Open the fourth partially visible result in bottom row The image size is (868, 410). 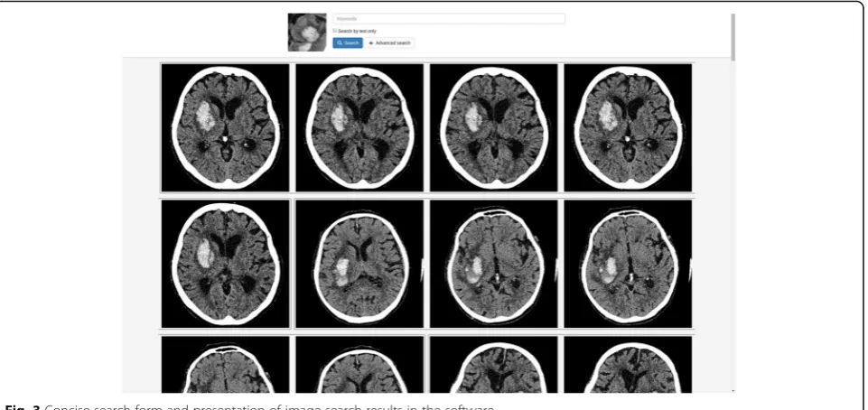(x=628, y=365)
